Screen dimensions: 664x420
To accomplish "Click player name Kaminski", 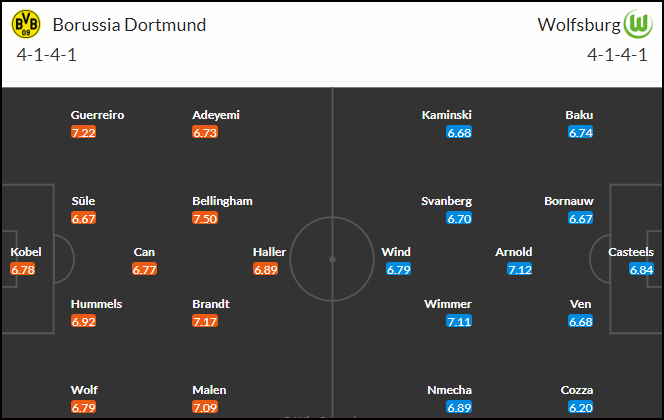I will pos(447,115).
